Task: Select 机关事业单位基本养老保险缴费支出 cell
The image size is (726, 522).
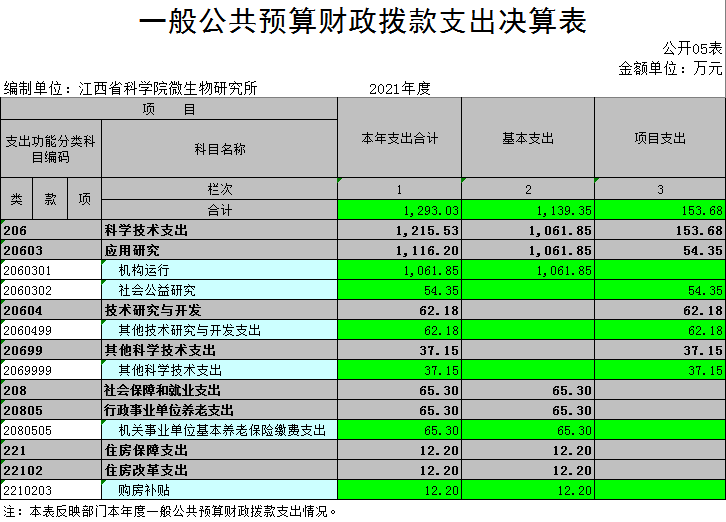Action: 219,430
